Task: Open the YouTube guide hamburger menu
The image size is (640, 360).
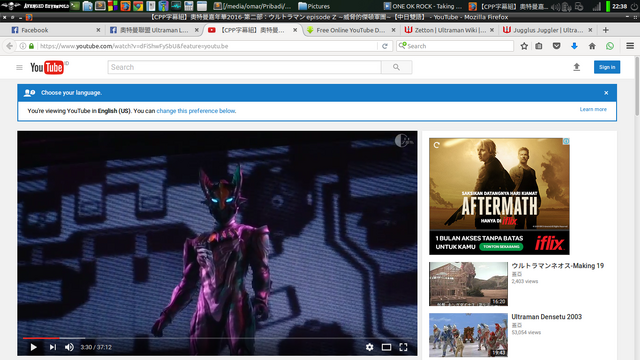Action: pos(19,67)
